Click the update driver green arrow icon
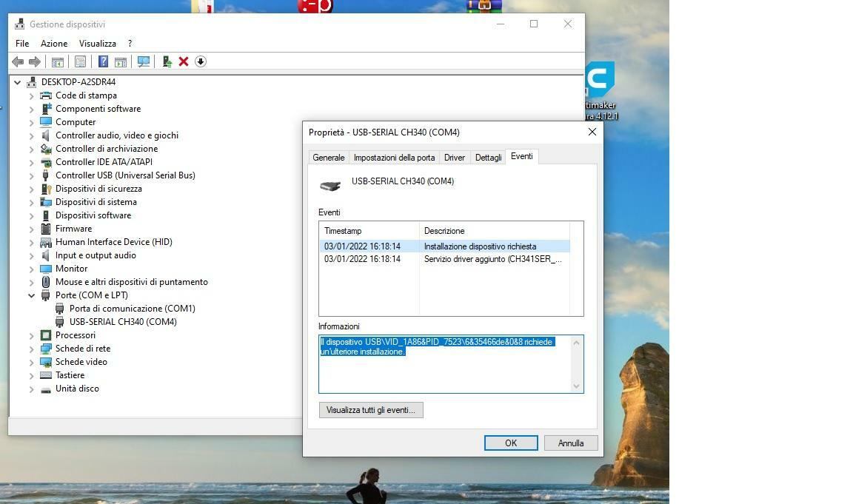Image resolution: width=853 pixels, height=504 pixels. coord(167,61)
